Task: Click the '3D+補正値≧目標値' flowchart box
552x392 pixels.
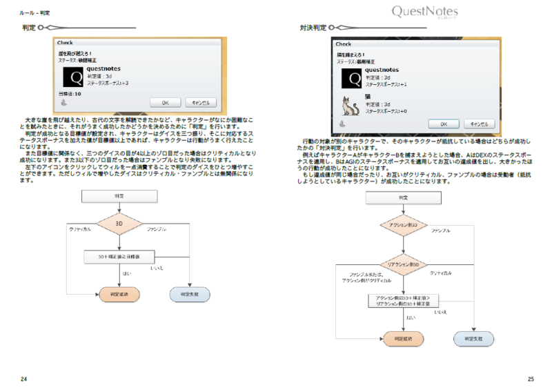Action: click(119, 257)
